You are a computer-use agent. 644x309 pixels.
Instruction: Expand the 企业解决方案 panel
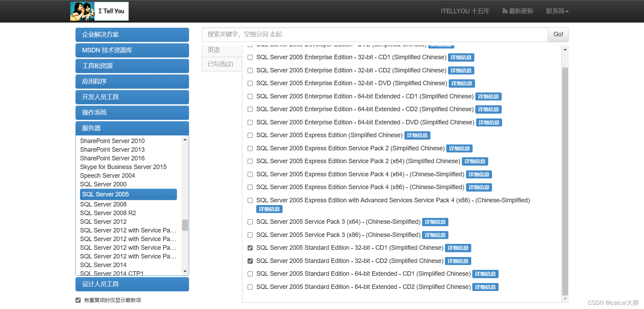click(132, 35)
